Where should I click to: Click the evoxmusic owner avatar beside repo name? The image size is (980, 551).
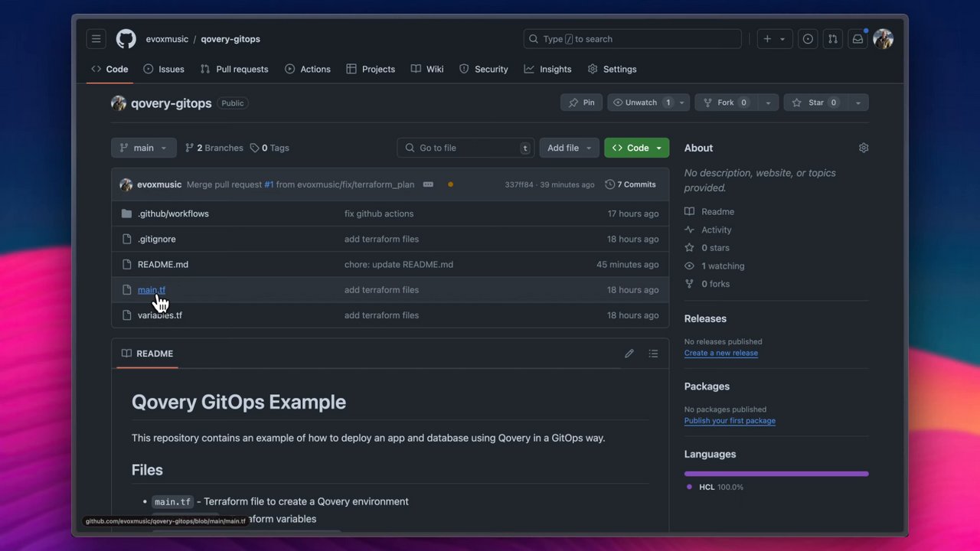[x=119, y=103]
